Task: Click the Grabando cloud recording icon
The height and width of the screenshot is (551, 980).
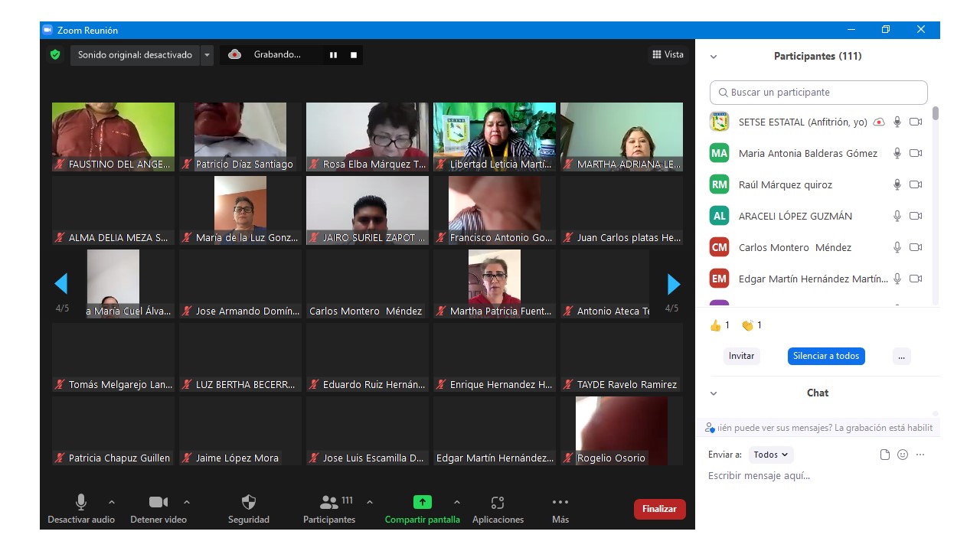Action: tap(235, 54)
